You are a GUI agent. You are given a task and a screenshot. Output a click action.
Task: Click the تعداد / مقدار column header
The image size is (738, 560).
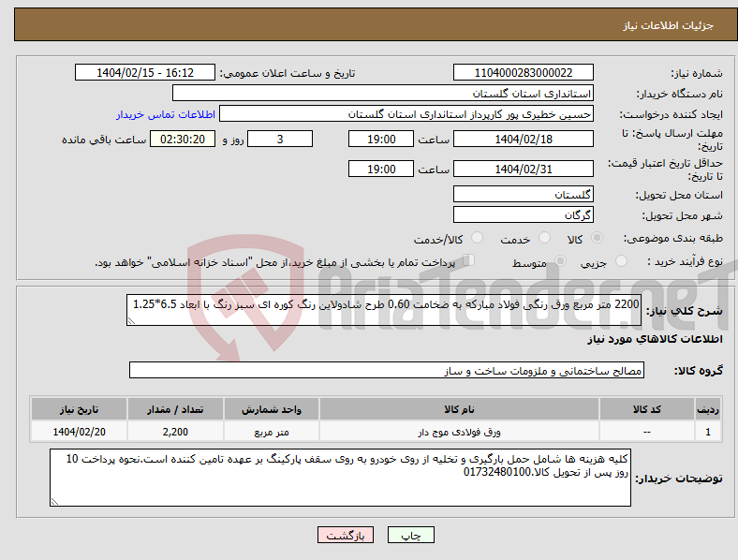175,409
